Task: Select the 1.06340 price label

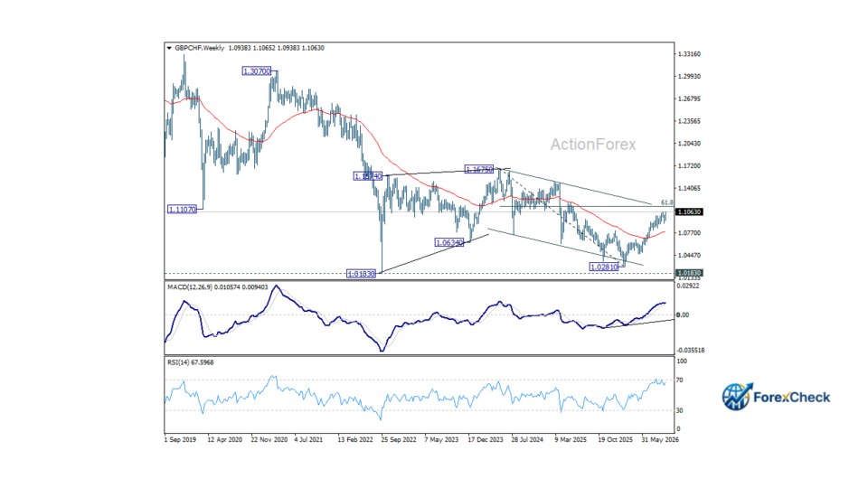Action: click(449, 243)
